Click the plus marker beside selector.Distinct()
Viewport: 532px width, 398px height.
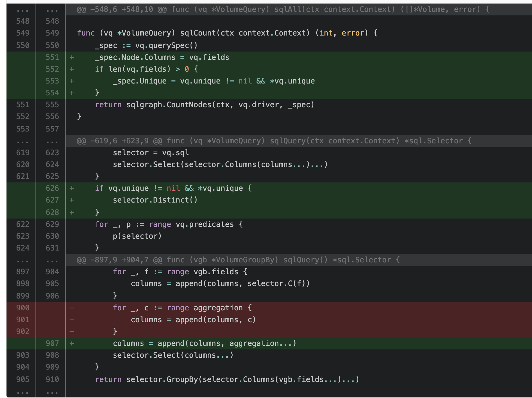pos(71,200)
